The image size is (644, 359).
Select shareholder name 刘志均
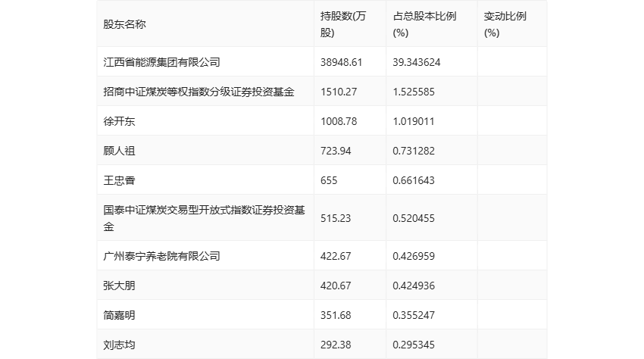click(x=119, y=345)
